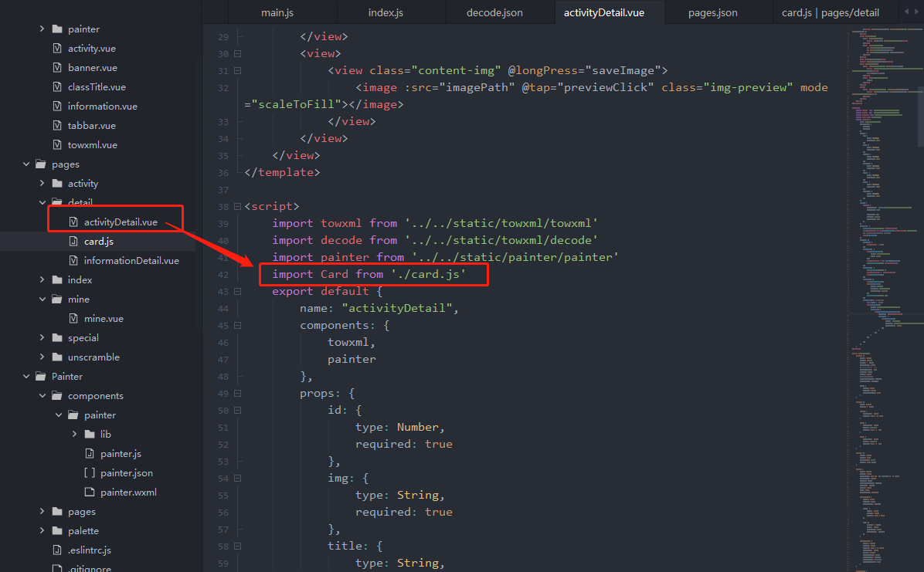Fold the title block at line 58

[x=237, y=547]
